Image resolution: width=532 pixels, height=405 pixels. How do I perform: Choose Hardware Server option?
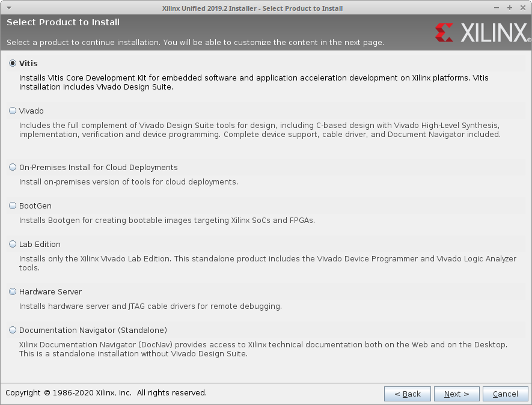[13, 291]
